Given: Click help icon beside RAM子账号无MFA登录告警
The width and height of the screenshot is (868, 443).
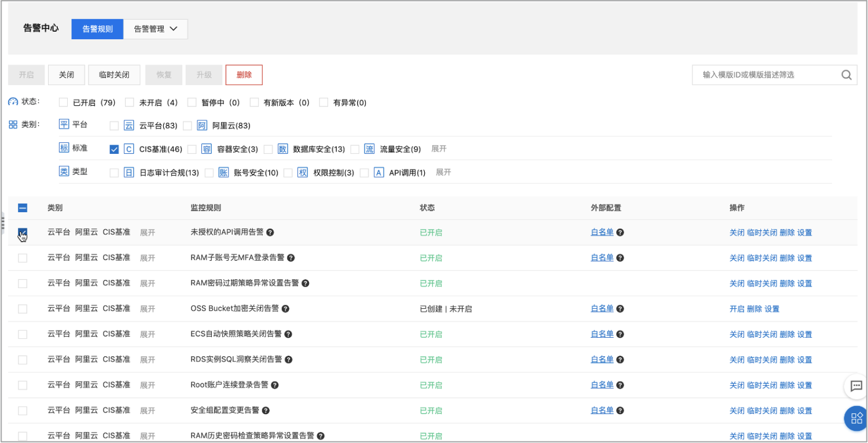Looking at the screenshot, I should pyautogui.click(x=291, y=258).
